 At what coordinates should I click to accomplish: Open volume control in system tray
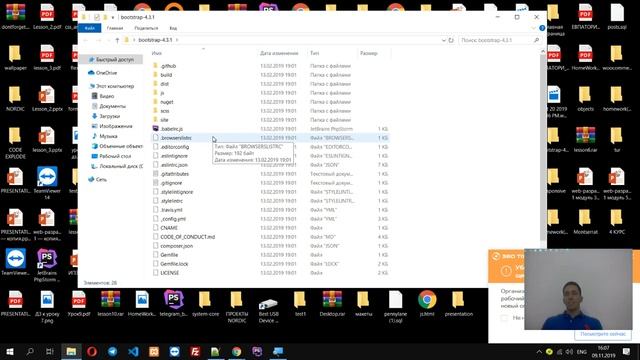(x=569, y=351)
